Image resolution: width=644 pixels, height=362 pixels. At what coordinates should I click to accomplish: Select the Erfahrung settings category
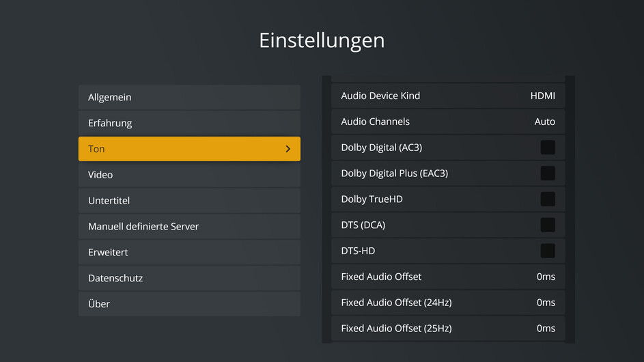tap(189, 123)
